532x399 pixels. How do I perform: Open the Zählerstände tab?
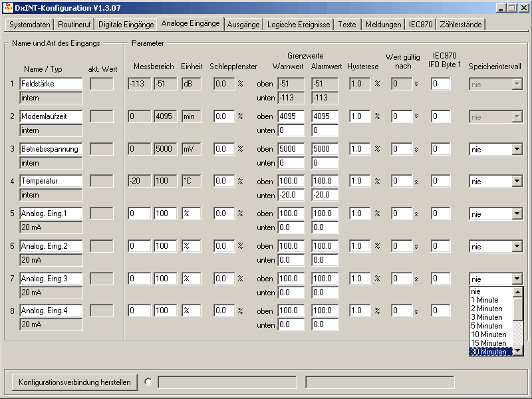tap(462, 25)
